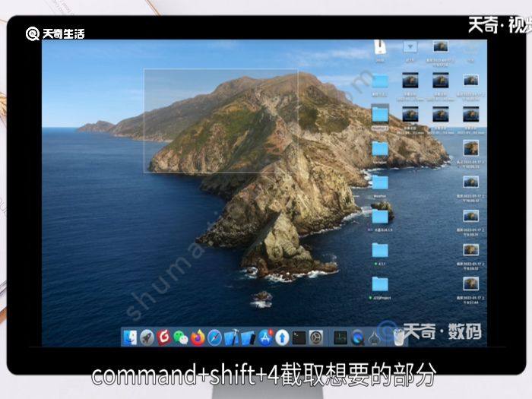This screenshot has width=532, height=399.
Task: Open App Store with notification badge
Action: [x=265, y=337]
